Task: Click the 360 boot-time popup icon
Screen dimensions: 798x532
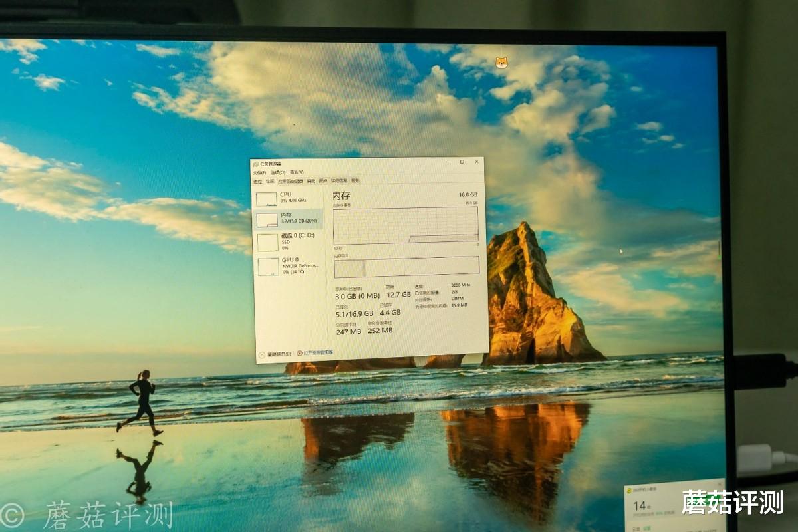Action: click(630, 491)
